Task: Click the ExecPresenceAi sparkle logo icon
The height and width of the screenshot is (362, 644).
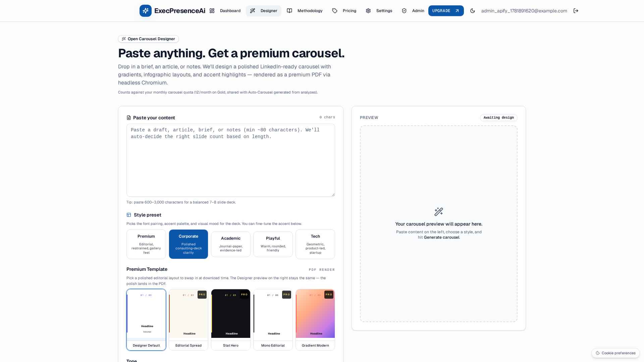Action: click(146, 11)
